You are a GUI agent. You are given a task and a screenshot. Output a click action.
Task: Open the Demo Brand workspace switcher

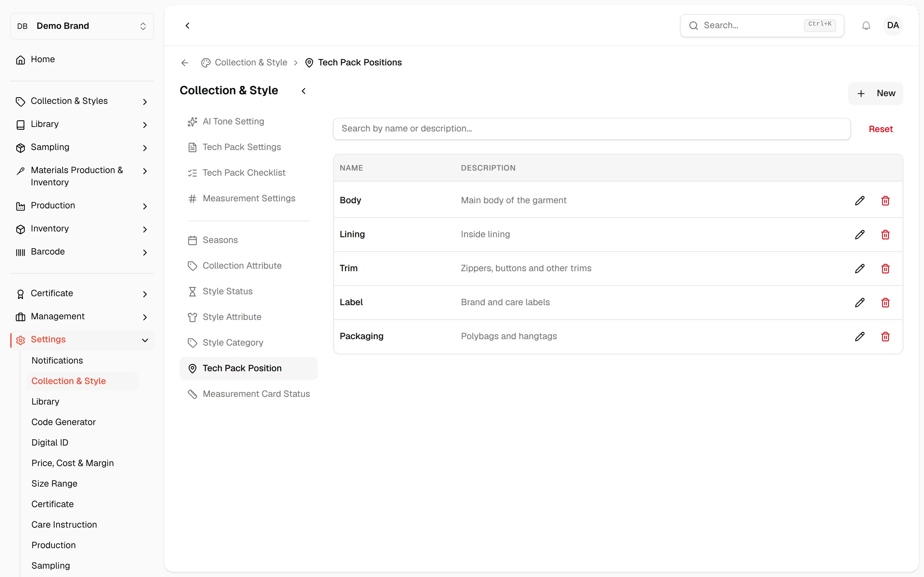coord(82,26)
